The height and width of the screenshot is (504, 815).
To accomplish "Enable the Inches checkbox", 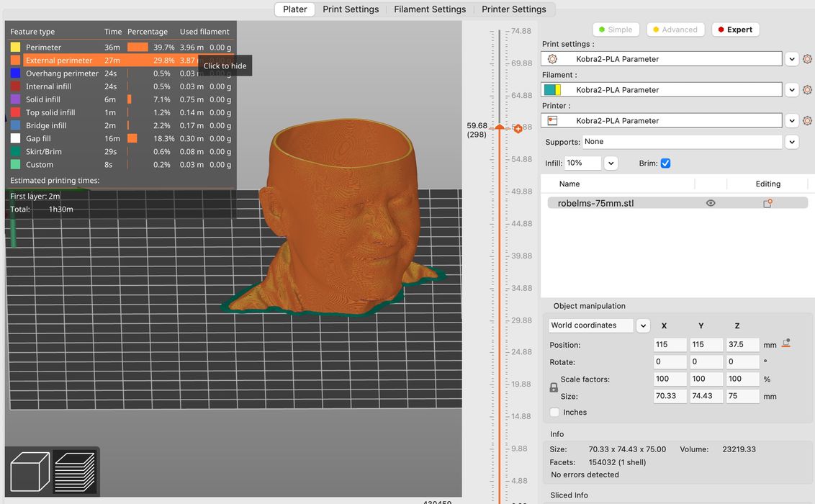I will 554,413.
